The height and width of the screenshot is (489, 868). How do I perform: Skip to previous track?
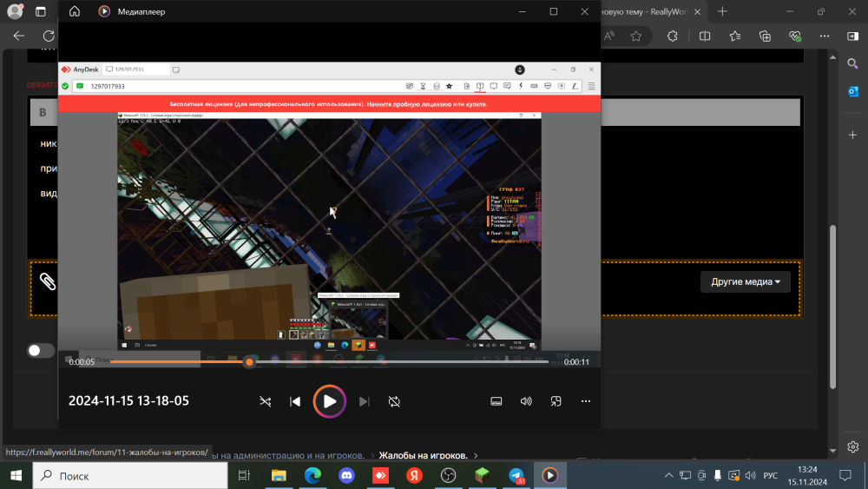(295, 401)
